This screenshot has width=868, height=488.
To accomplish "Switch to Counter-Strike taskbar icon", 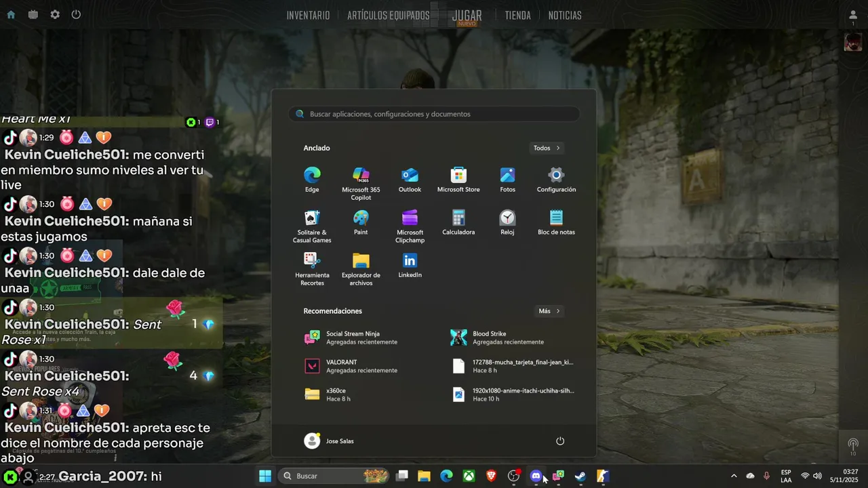I will click(602, 476).
